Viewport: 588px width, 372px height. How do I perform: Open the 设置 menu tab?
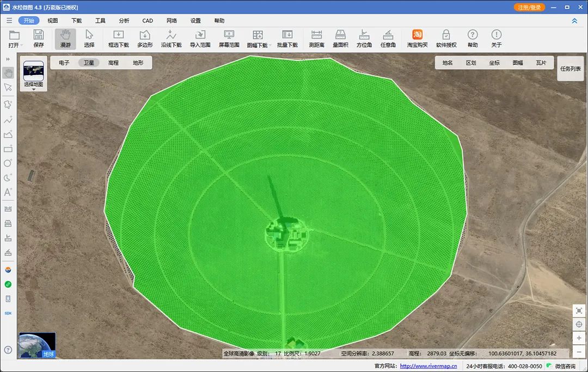tap(195, 21)
